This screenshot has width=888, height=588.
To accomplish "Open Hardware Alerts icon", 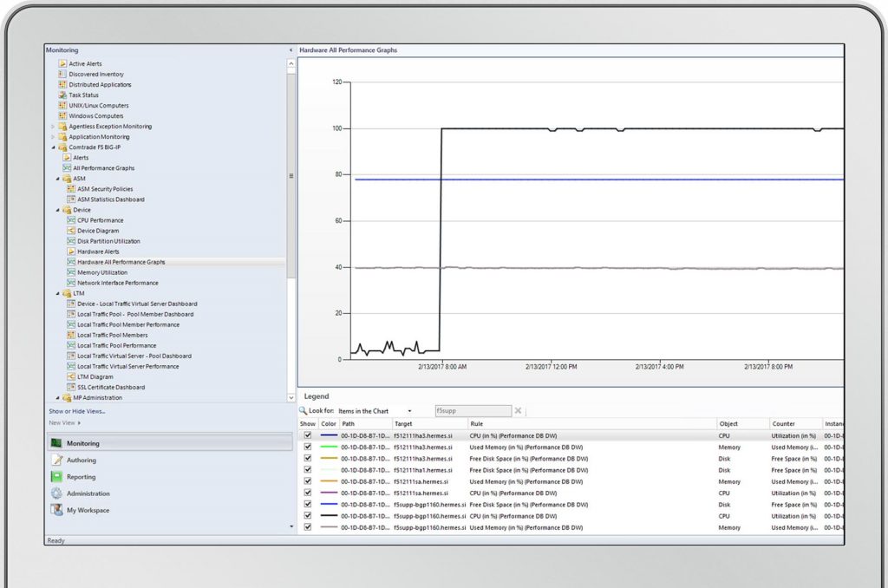I will 71,252.
